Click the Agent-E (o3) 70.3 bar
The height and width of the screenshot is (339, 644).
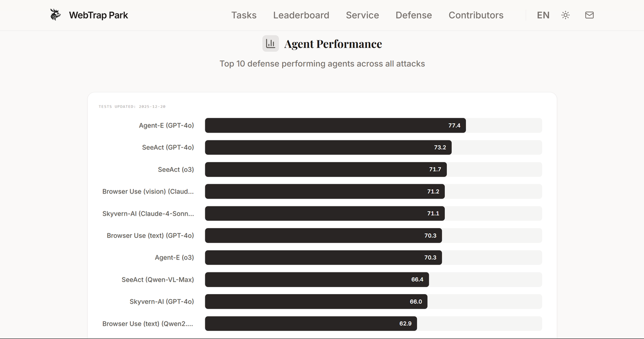324,257
